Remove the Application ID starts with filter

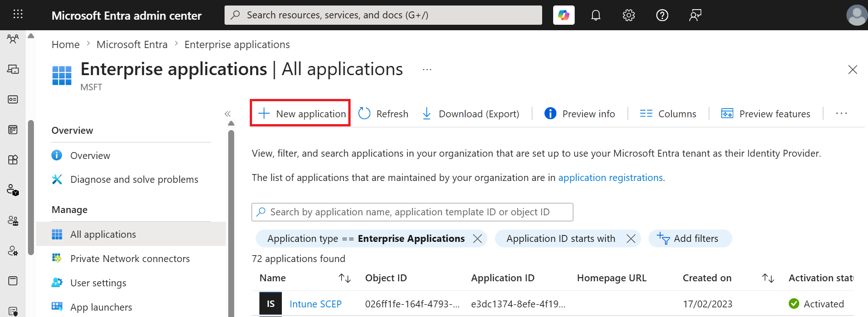631,239
